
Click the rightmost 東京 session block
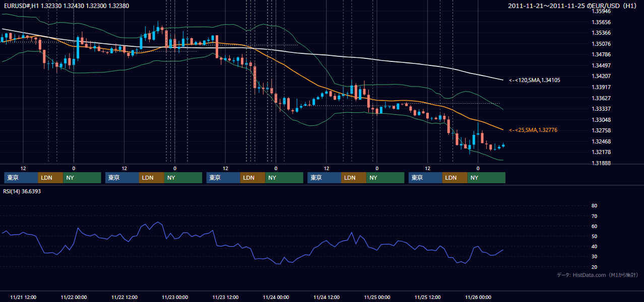(425, 178)
